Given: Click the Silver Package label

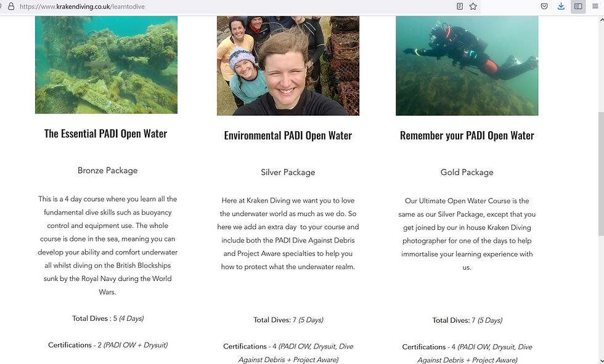Looking at the screenshot, I should (288, 172).
